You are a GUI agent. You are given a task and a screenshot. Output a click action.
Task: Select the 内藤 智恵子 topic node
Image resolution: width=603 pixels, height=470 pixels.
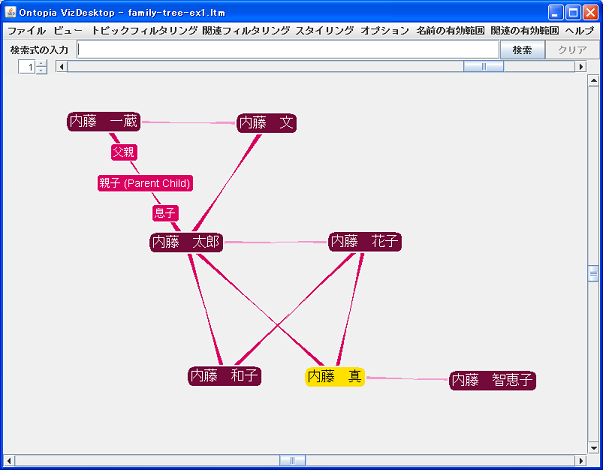(493, 380)
